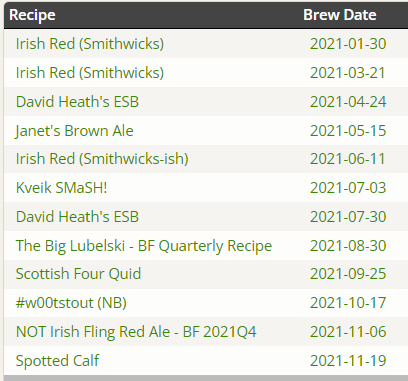Screen dimensions: 408x381
Task: Open NOT Irish Fling Red Ale recipe
Action: (x=136, y=332)
